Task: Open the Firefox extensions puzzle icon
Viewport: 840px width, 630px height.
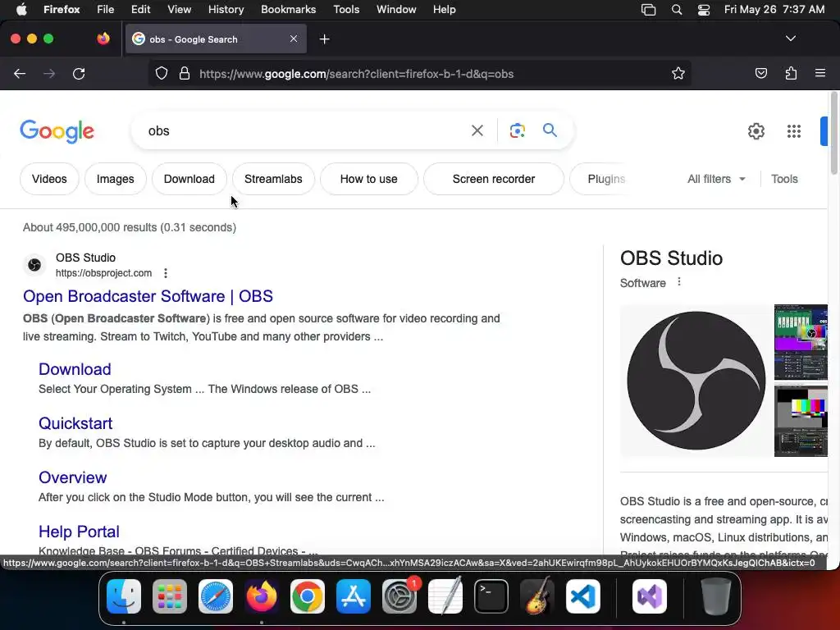Action: 792,73
